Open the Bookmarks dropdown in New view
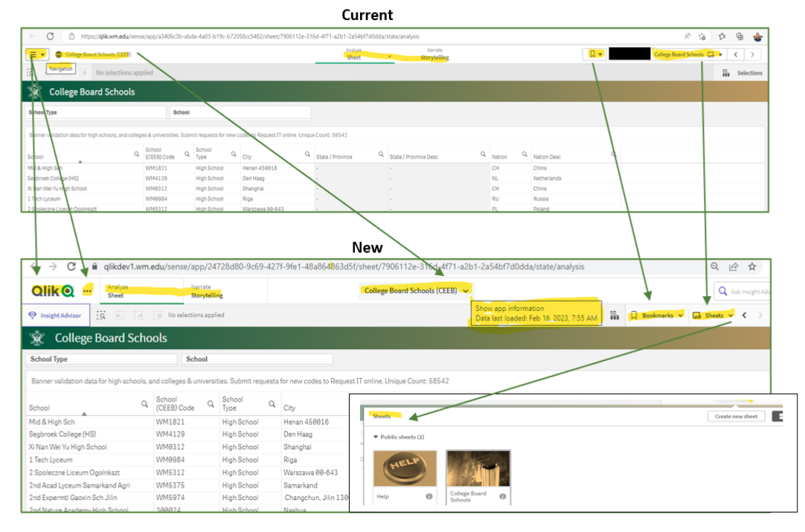This screenshot has height=532, width=805. (x=657, y=315)
